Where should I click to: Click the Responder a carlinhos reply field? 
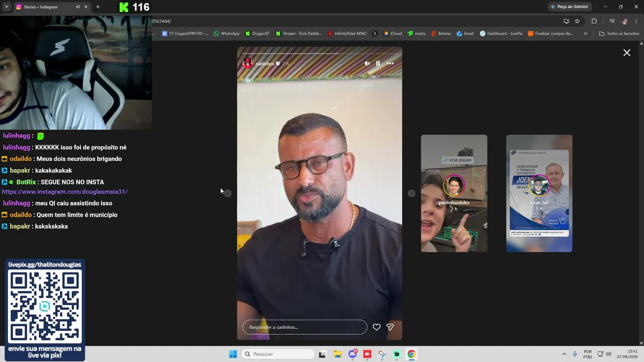[x=305, y=327]
